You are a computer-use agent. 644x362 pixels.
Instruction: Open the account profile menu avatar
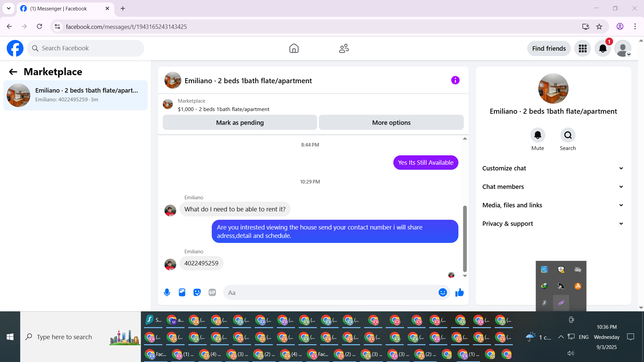[x=623, y=49]
